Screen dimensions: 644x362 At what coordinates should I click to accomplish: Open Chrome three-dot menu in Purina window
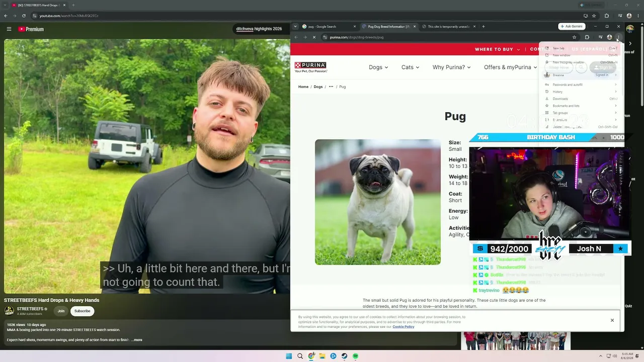[618, 37]
